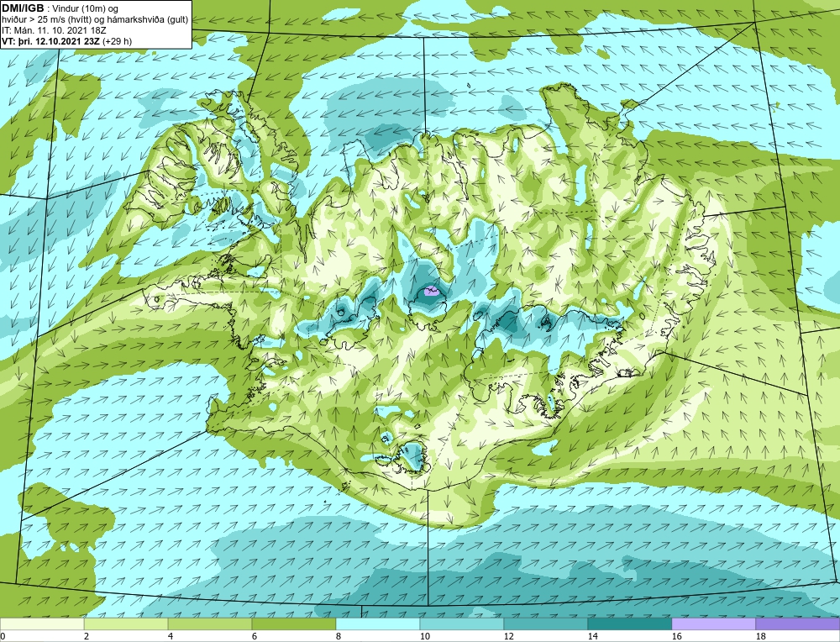Pick the 16–18 m/s light purple swatch

pyautogui.click(x=713, y=624)
